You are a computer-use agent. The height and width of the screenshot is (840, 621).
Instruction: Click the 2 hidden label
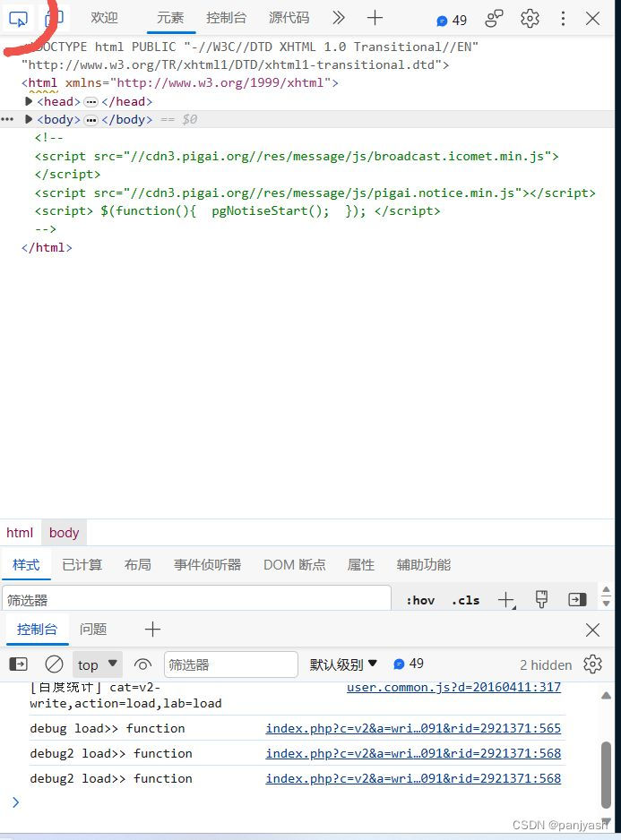coord(546,664)
